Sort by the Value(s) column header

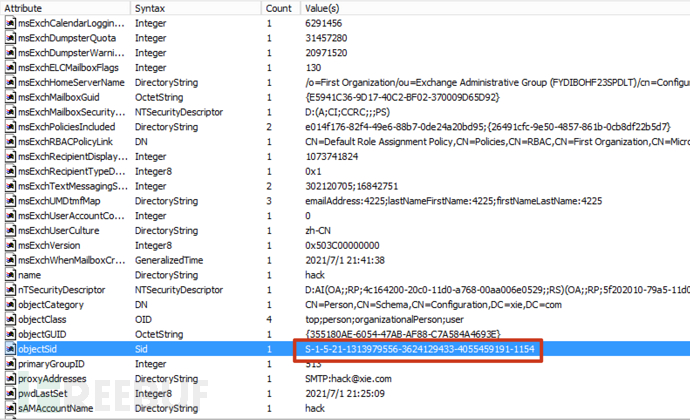coord(495,8)
